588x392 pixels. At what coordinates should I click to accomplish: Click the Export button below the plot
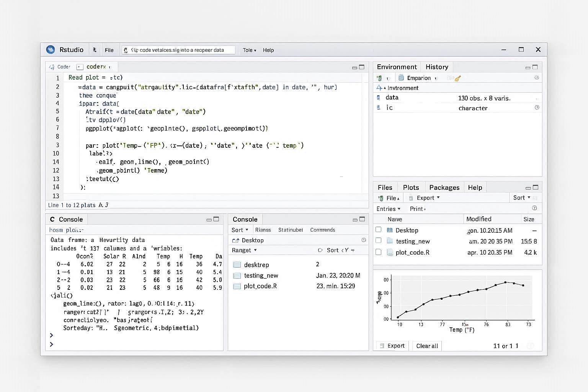tap(393, 346)
